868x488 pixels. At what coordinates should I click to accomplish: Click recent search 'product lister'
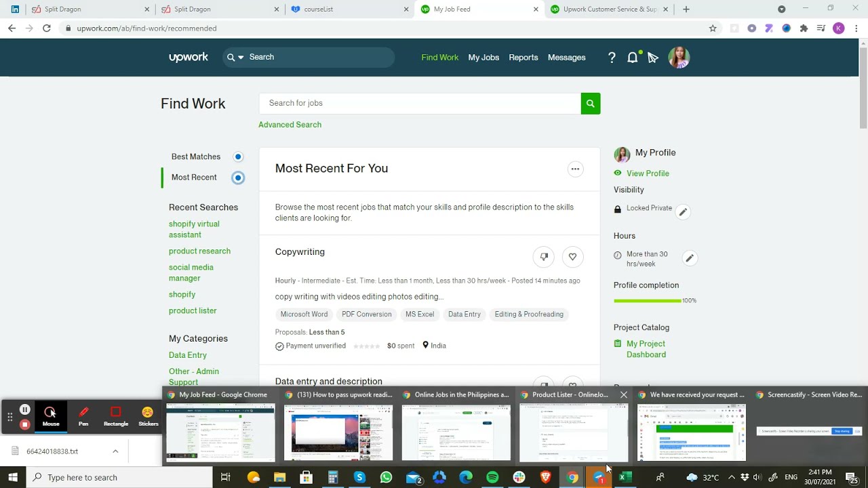193,310
